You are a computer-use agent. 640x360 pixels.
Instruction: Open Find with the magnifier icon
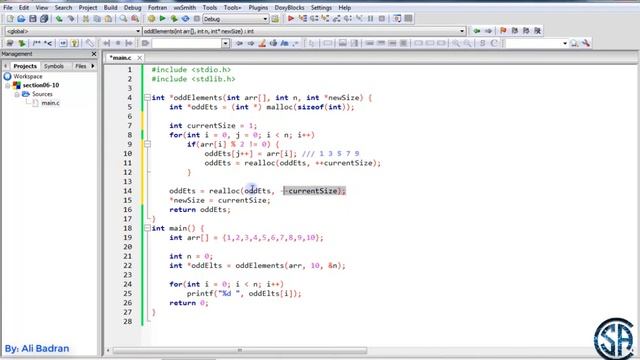123,19
